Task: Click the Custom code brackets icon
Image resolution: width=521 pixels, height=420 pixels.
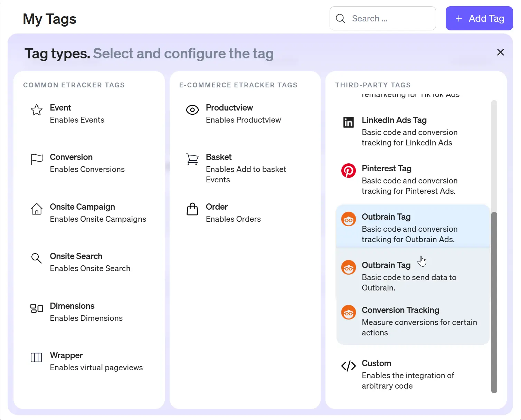Action: click(348, 365)
